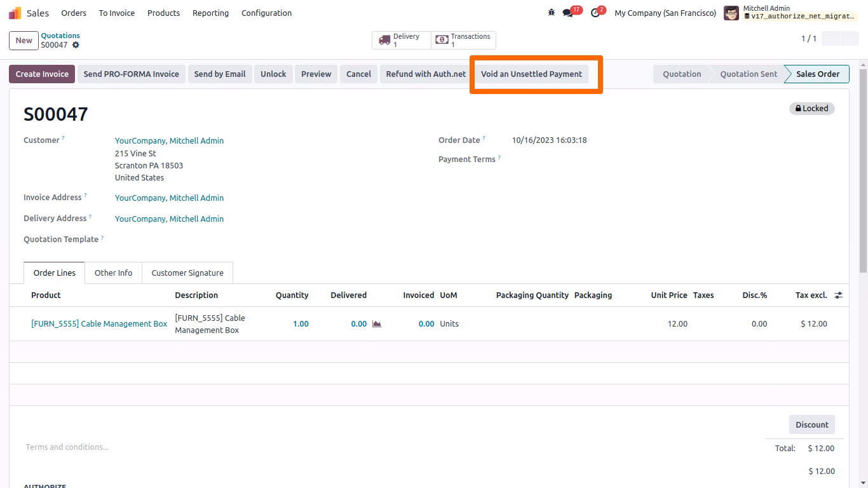The height and width of the screenshot is (488, 868).
Task: Click the Unit Price column header
Action: point(668,295)
